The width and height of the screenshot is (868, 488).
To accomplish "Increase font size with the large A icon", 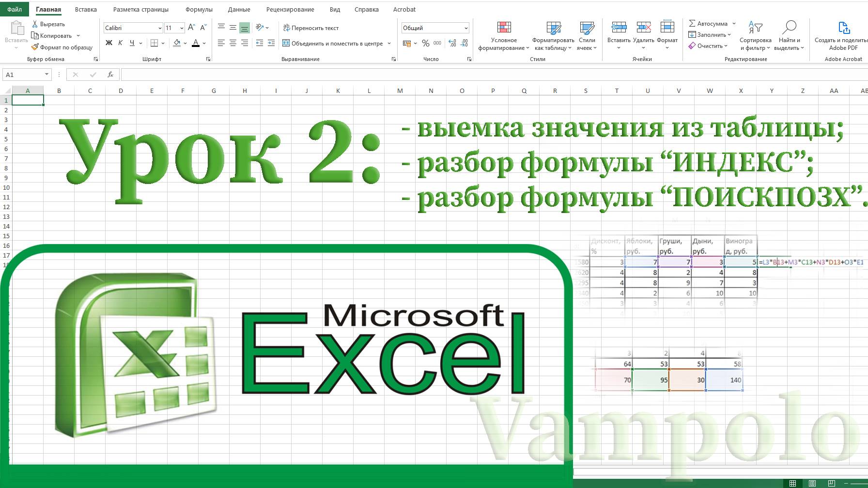I will click(191, 28).
